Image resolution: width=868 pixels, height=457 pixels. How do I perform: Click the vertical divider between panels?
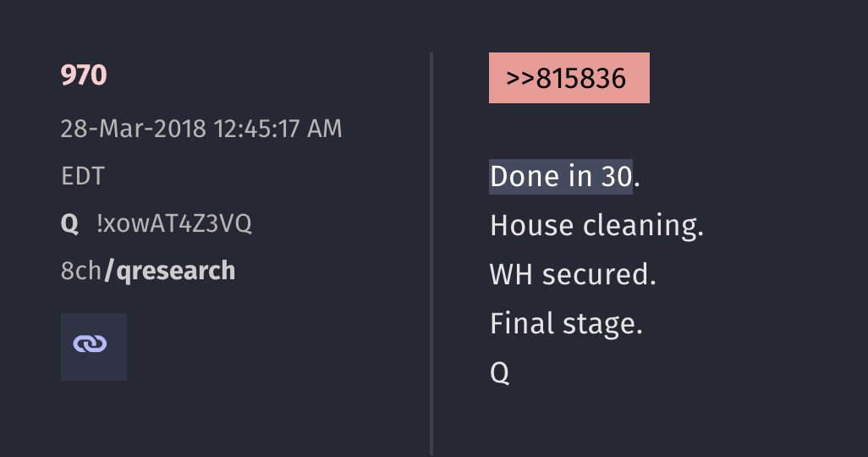click(431, 254)
